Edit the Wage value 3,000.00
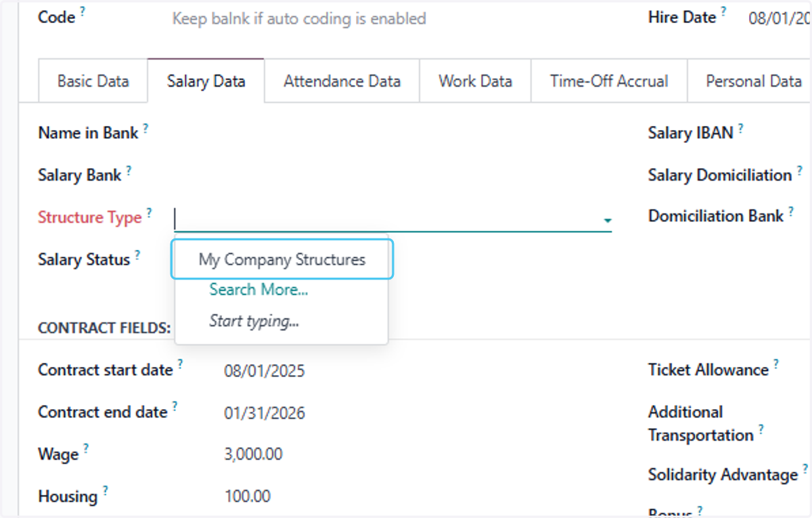This screenshot has height=518, width=812. tap(253, 454)
